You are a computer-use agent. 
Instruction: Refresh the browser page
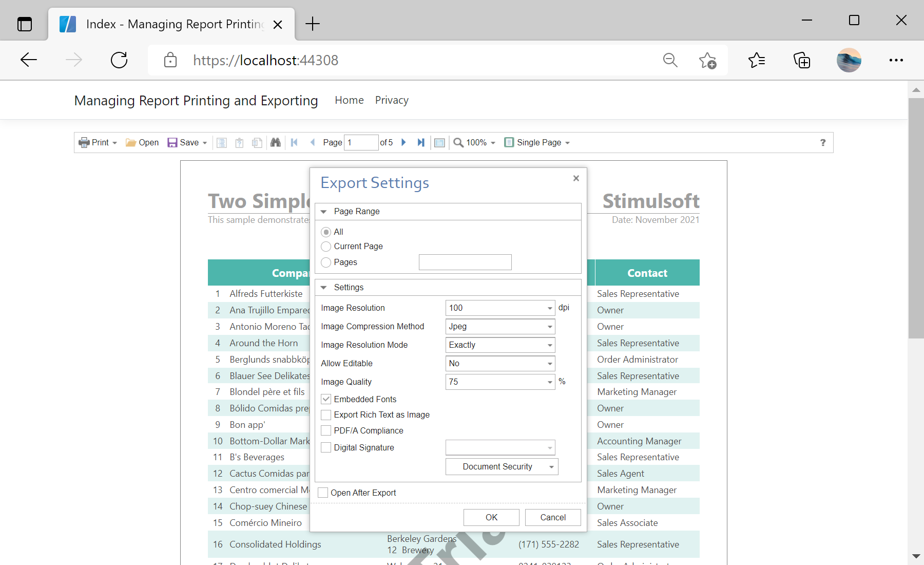click(x=119, y=60)
